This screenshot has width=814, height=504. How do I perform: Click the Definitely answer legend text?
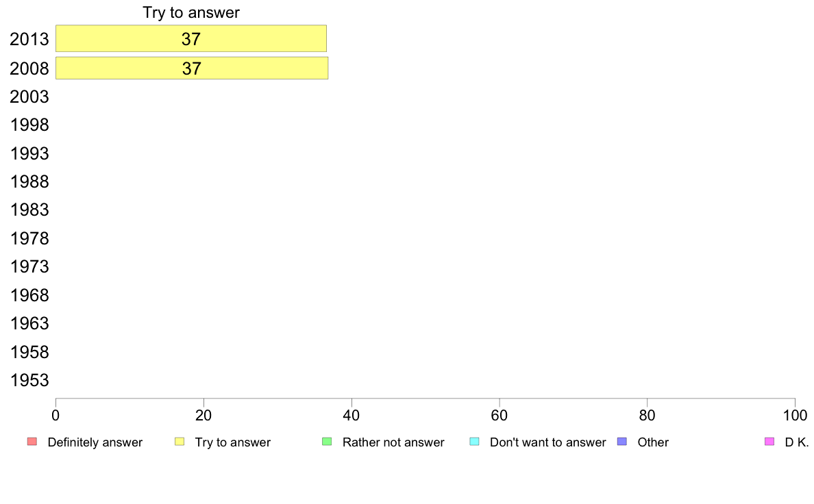(95, 442)
